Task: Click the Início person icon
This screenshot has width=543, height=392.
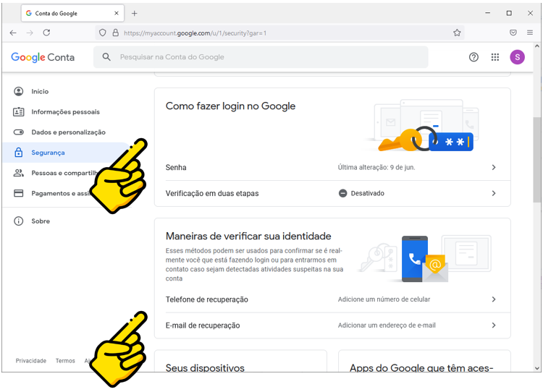Action: click(x=18, y=91)
